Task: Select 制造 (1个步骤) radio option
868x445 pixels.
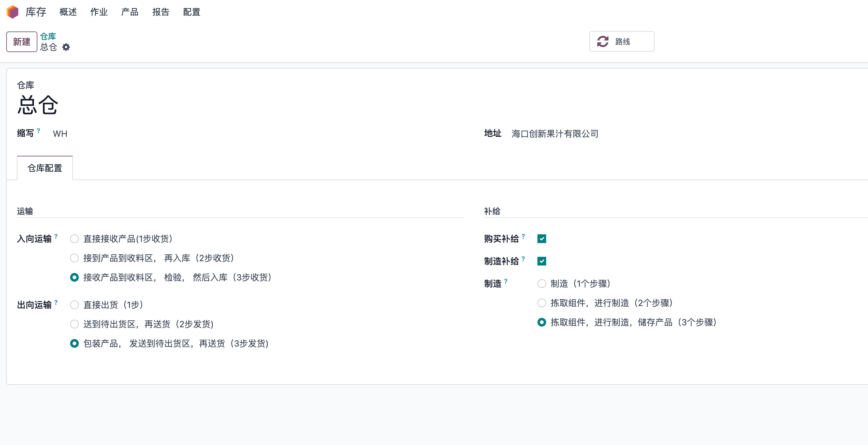Action: click(x=541, y=284)
